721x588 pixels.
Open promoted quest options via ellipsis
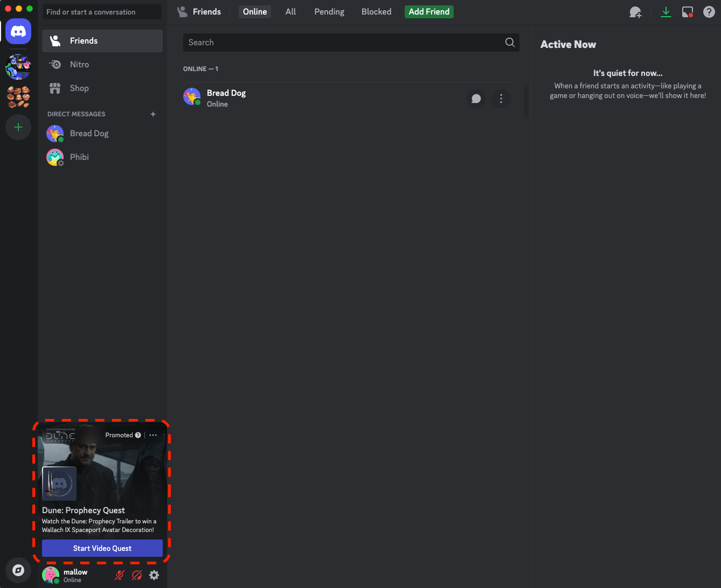tap(153, 435)
